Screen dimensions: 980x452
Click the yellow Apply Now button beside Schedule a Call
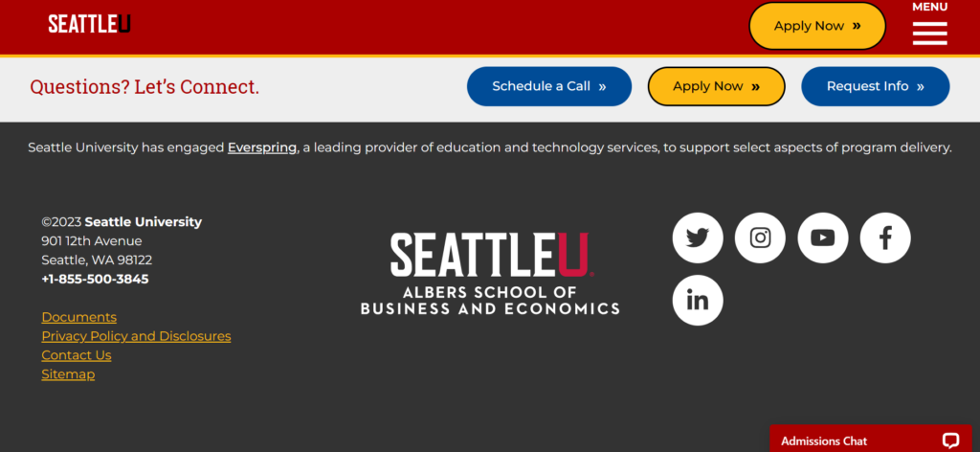[x=716, y=86]
